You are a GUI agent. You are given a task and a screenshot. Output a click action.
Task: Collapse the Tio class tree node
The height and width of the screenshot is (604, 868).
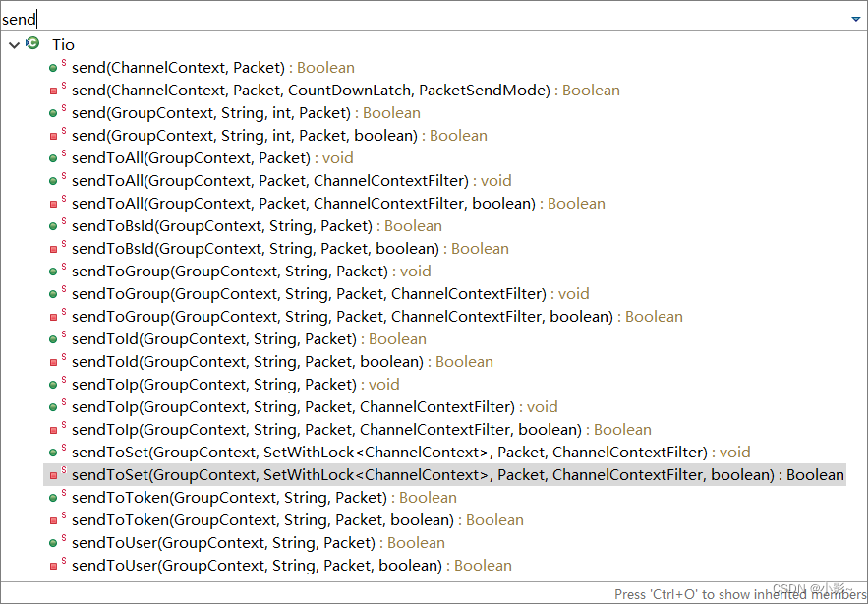tap(15, 45)
